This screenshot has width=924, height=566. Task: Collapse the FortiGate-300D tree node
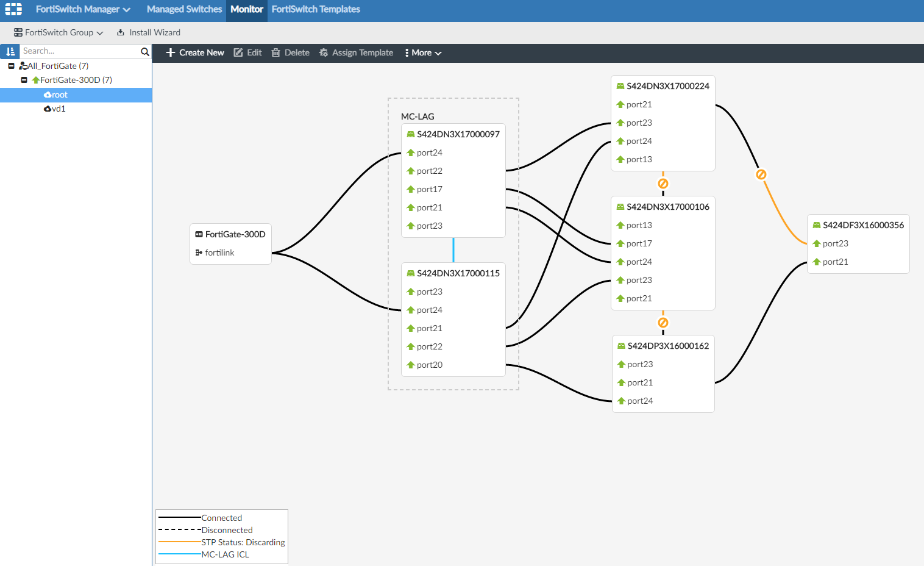click(x=24, y=80)
